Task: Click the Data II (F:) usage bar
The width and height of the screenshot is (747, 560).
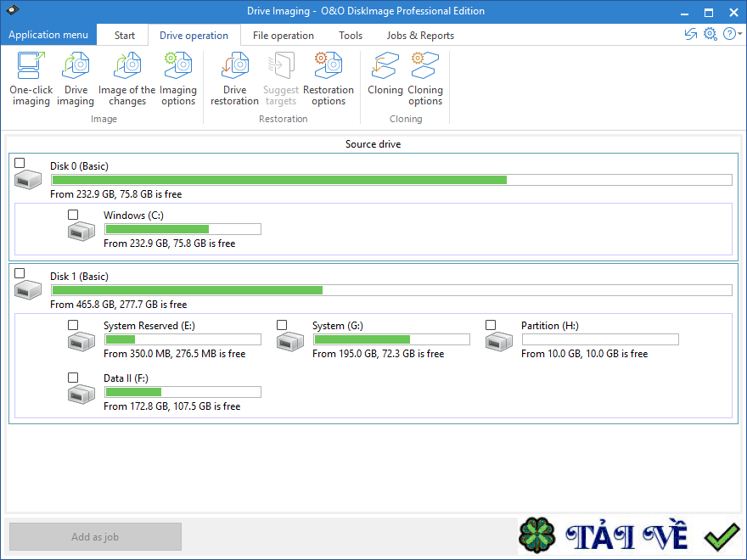Action: pos(183,392)
